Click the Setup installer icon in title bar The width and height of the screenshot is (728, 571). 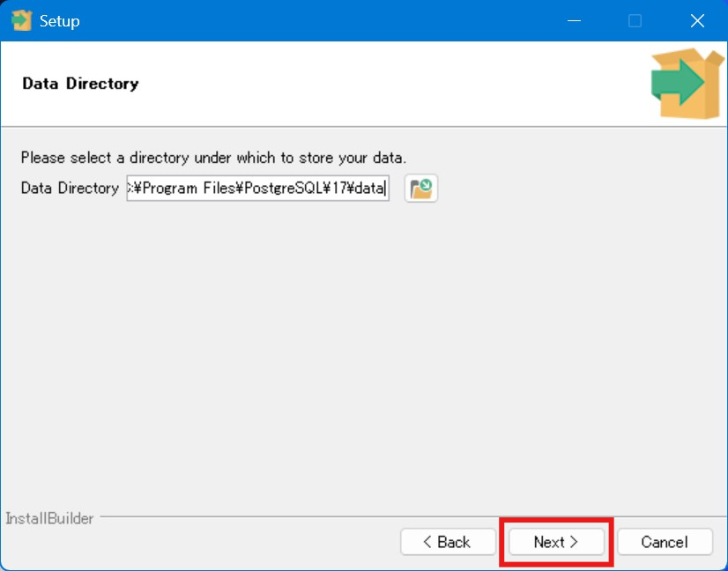pos(21,21)
